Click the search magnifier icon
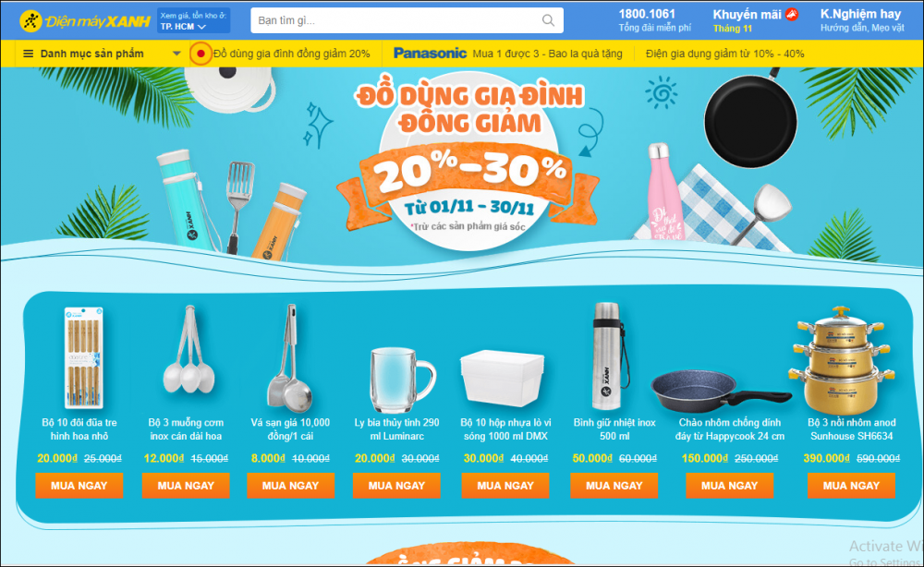The height and width of the screenshot is (567, 924). 548,20
